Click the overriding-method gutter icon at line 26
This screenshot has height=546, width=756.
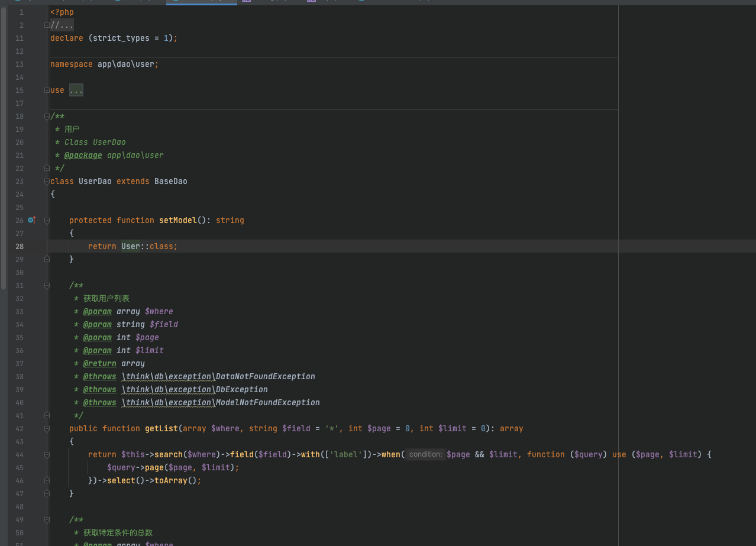click(x=32, y=220)
